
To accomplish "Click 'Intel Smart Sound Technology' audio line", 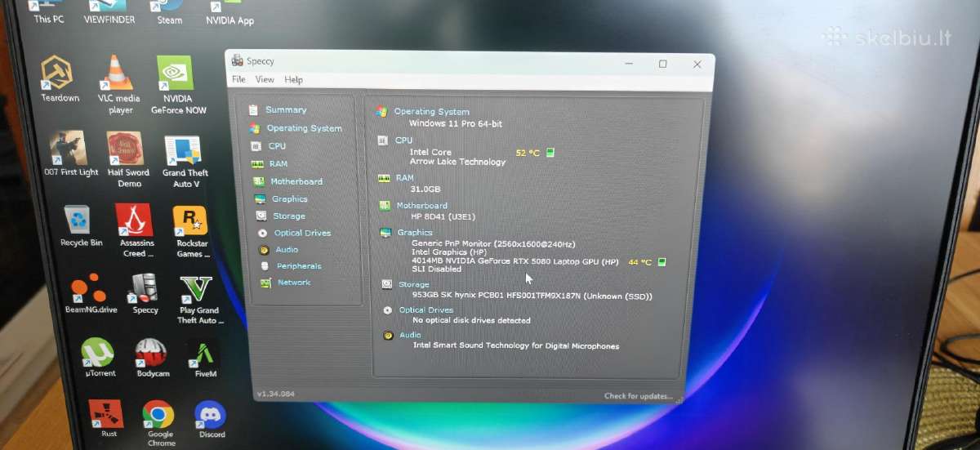I will (516, 345).
